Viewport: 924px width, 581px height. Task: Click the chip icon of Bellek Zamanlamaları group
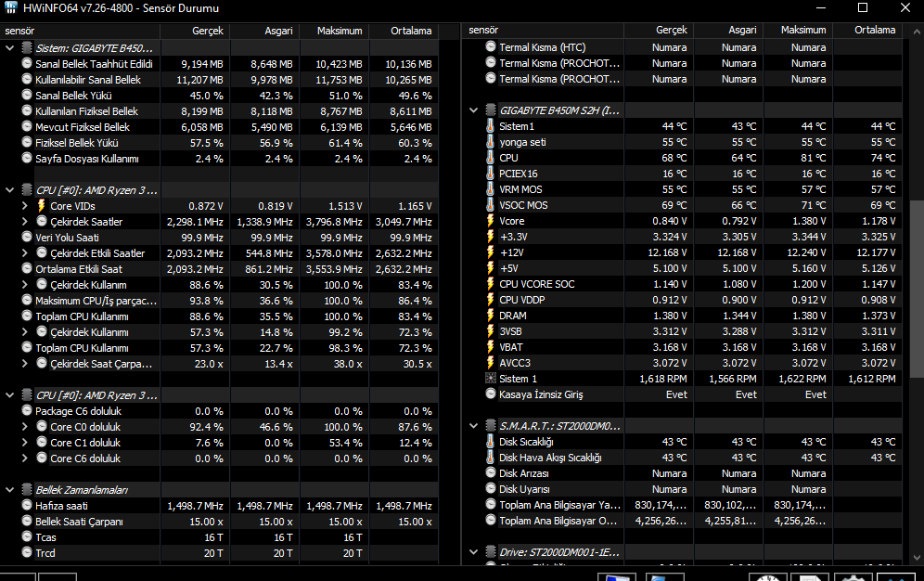(27, 489)
